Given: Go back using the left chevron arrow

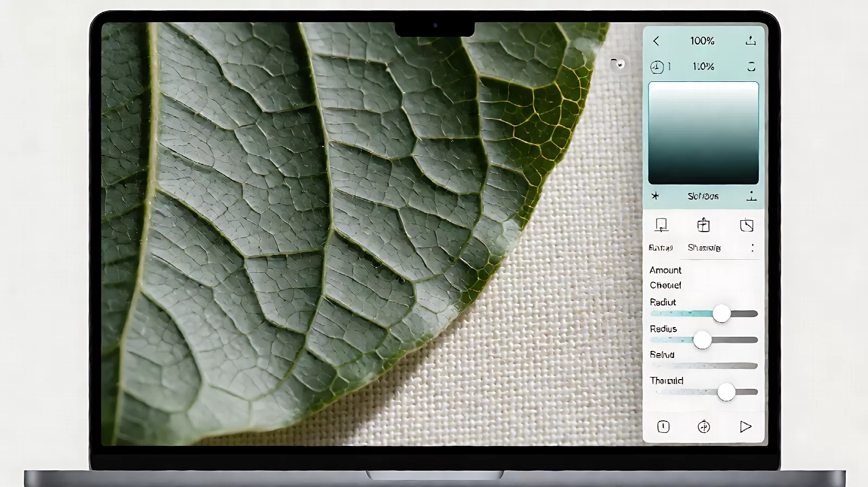Looking at the screenshot, I should pos(656,41).
